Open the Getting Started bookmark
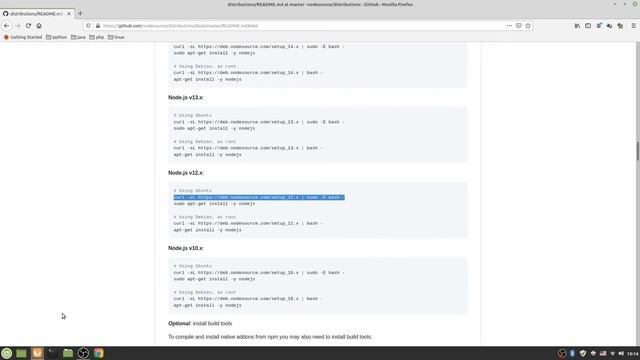 click(x=23, y=37)
